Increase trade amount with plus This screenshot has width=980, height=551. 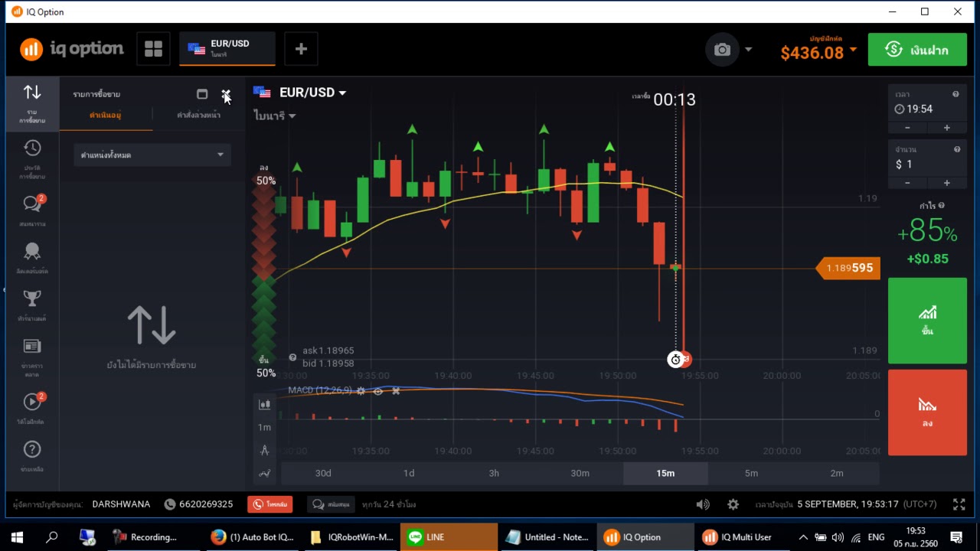(947, 183)
